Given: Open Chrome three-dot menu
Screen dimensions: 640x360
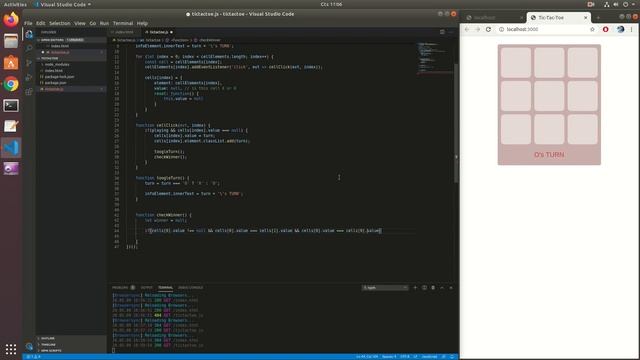Looking at the screenshot, I should (631, 29).
